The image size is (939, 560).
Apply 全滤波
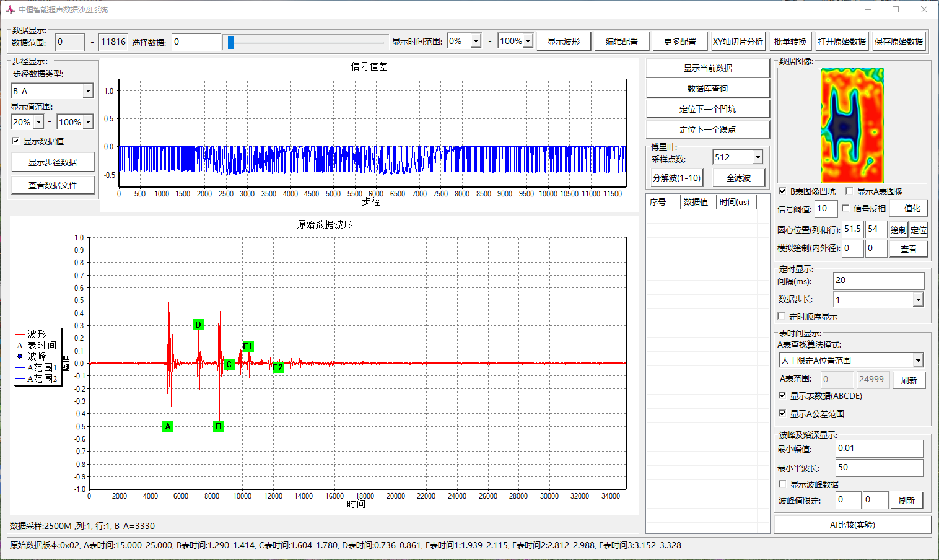(x=739, y=178)
